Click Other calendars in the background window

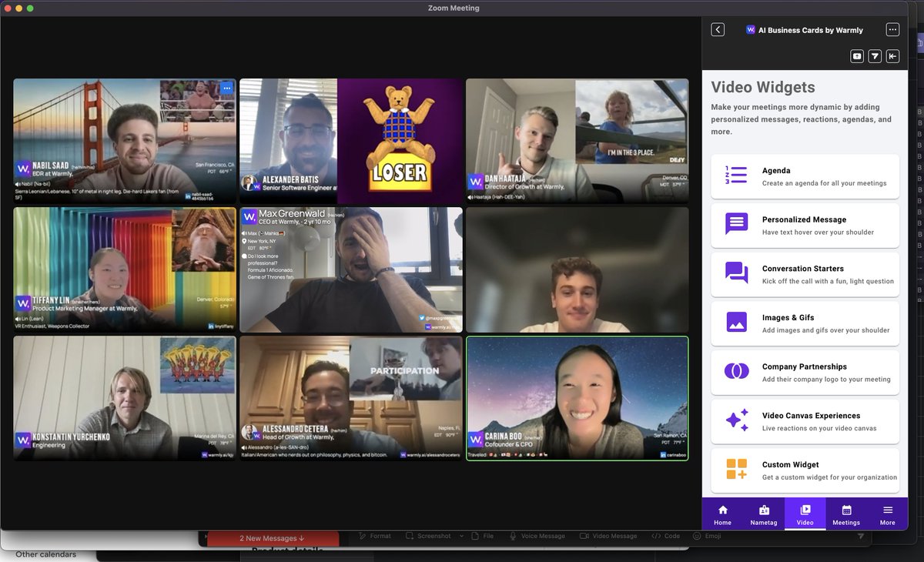pyautogui.click(x=45, y=554)
